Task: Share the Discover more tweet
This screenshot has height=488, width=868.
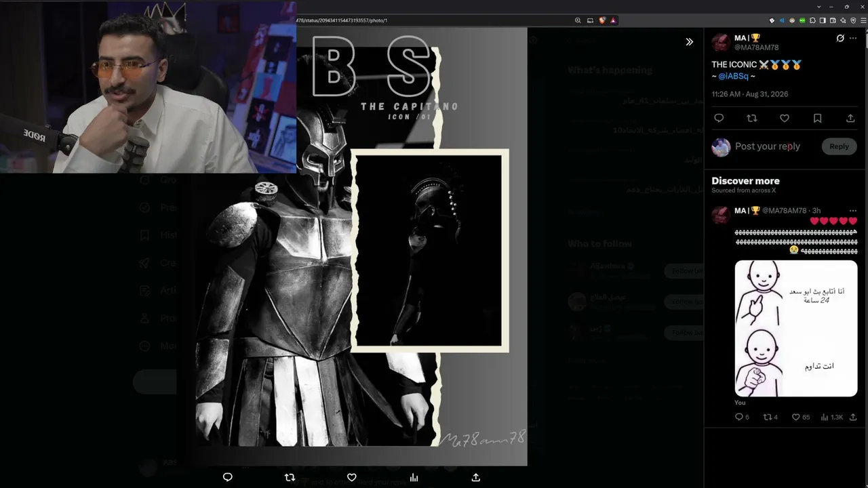Action: (x=853, y=417)
